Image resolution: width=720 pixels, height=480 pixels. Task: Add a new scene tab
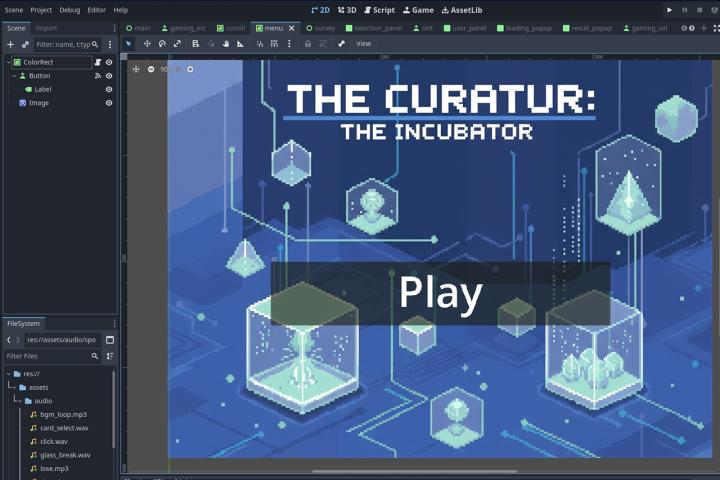pyautogui.click(x=703, y=28)
